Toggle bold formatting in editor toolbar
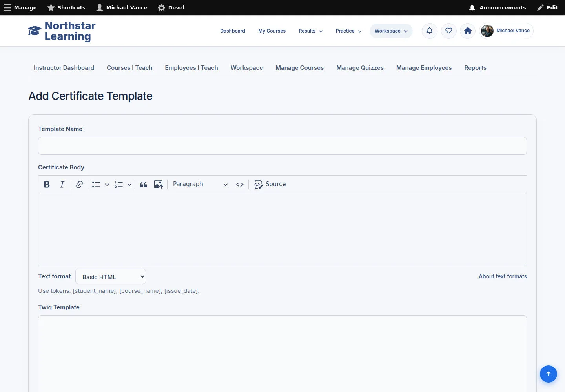This screenshot has width=565, height=392. click(47, 184)
